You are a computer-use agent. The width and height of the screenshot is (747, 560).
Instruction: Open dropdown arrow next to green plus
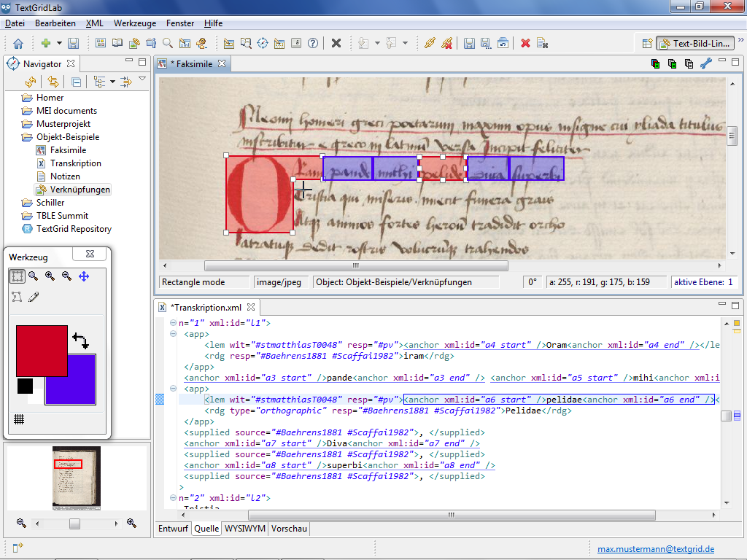(58, 43)
